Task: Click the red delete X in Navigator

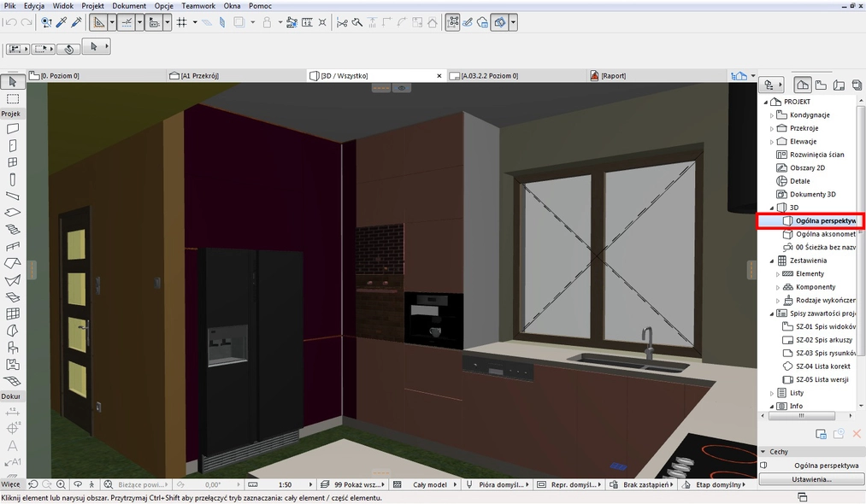Action: coord(857,434)
